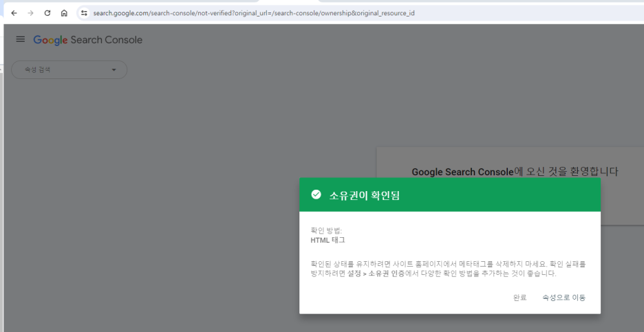Click the green checkmark icon in dialog
The width and height of the screenshot is (644, 332).
316,195
